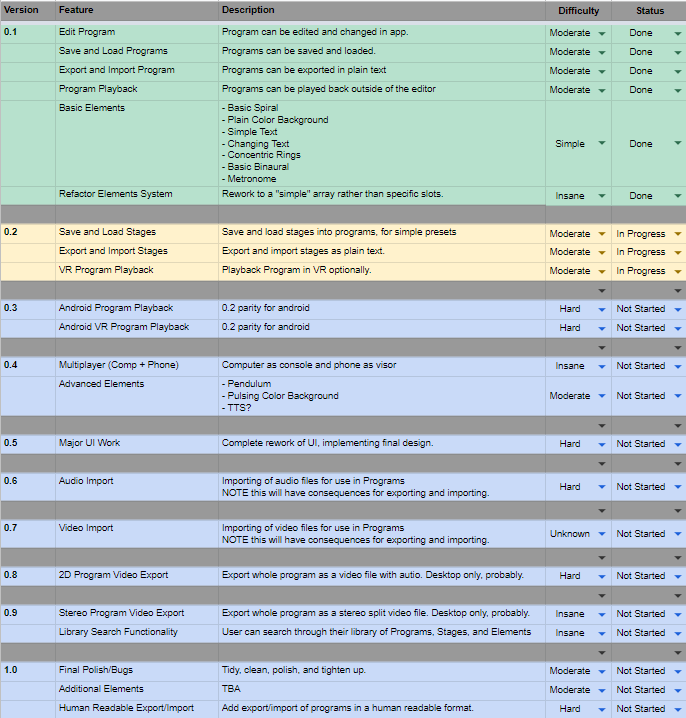Select description 'Playback Program in VR optionally.'
The width and height of the screenshot is (686, 718).
click(382, 271)
